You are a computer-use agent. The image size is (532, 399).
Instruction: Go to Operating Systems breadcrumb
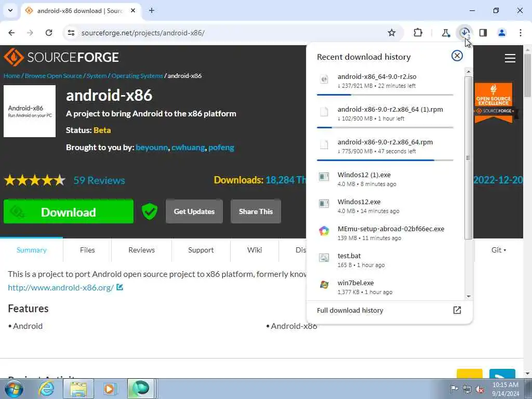click(x=137, y=76)
